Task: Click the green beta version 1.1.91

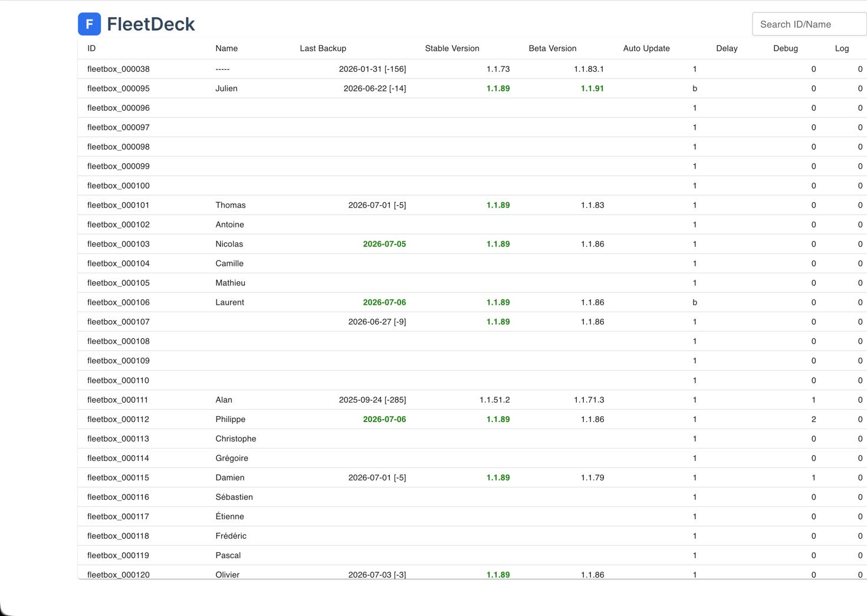Action: (592, 88)
